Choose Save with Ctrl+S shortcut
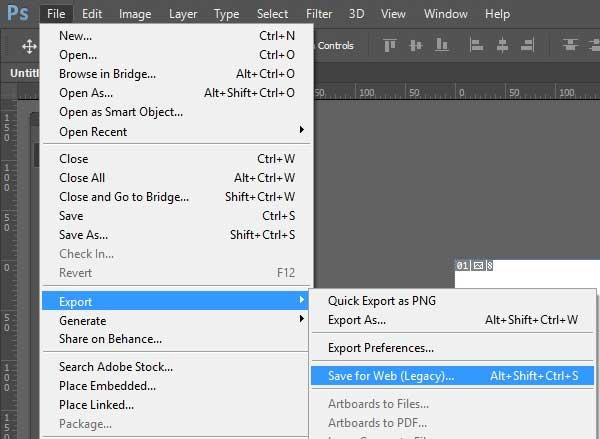This screenshot has height=439, width=600. 177,216
